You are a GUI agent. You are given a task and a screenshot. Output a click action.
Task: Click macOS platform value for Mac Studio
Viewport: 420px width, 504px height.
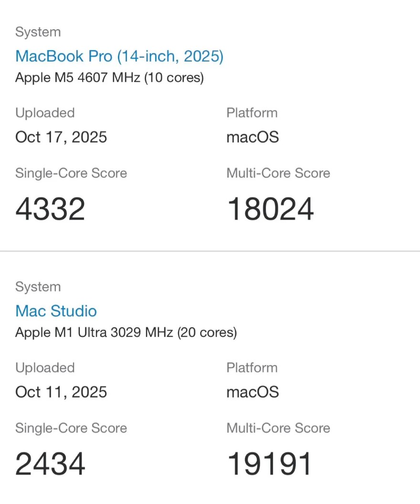(252, 392)
